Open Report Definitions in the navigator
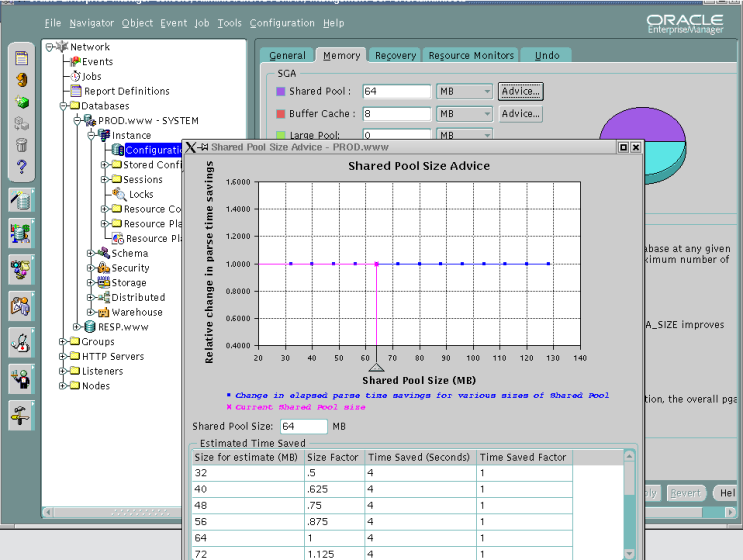 coord(126,91)
